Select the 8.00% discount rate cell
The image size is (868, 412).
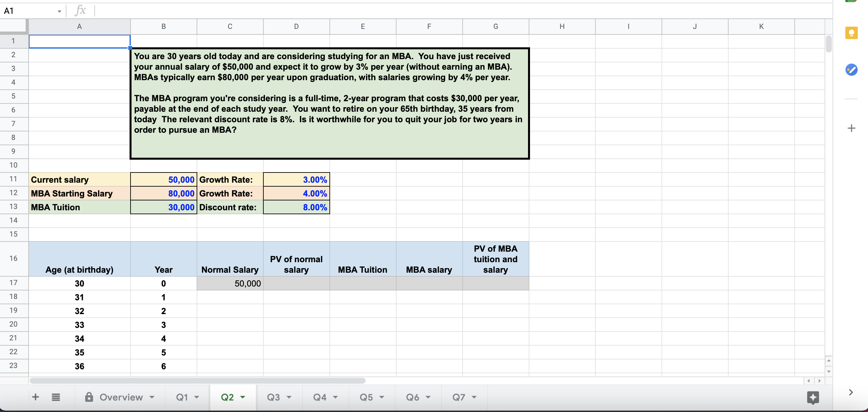(296, 207)
